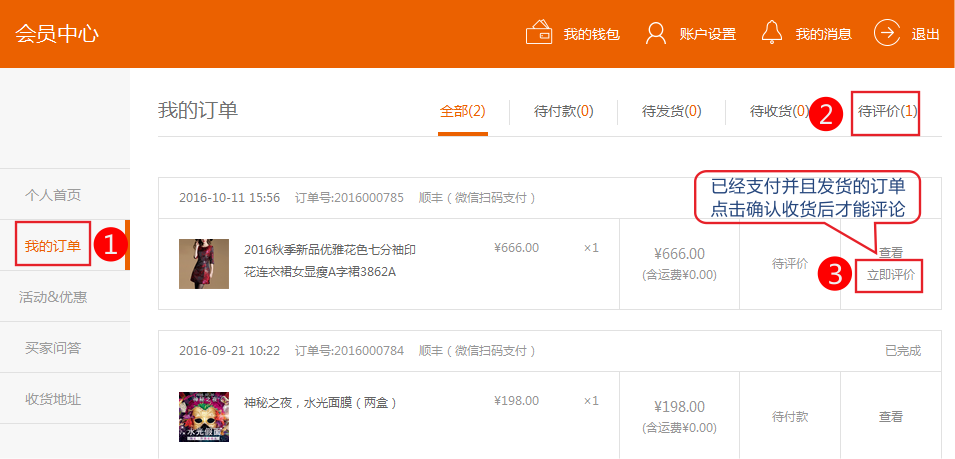
Task: Open 账户设置 in the header
Action: click(707, 34)
